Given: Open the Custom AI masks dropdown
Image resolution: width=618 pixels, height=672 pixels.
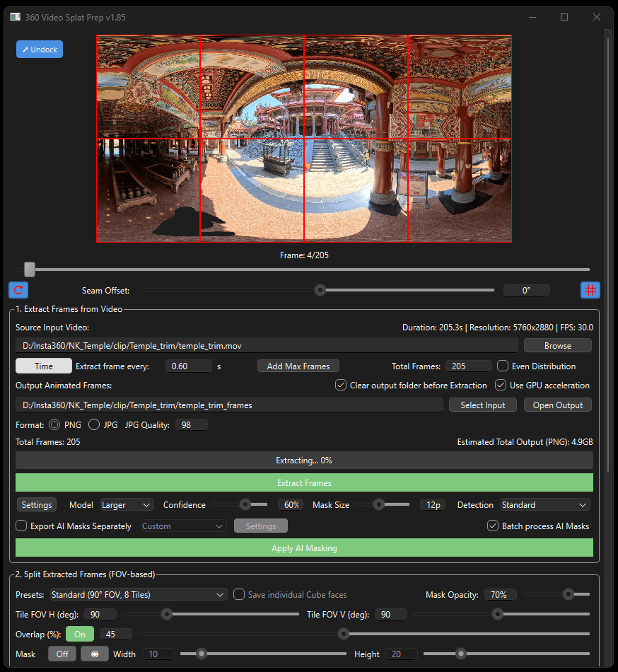Looking at the screenshot, I should pyautogui.click(x=182, y=526).
